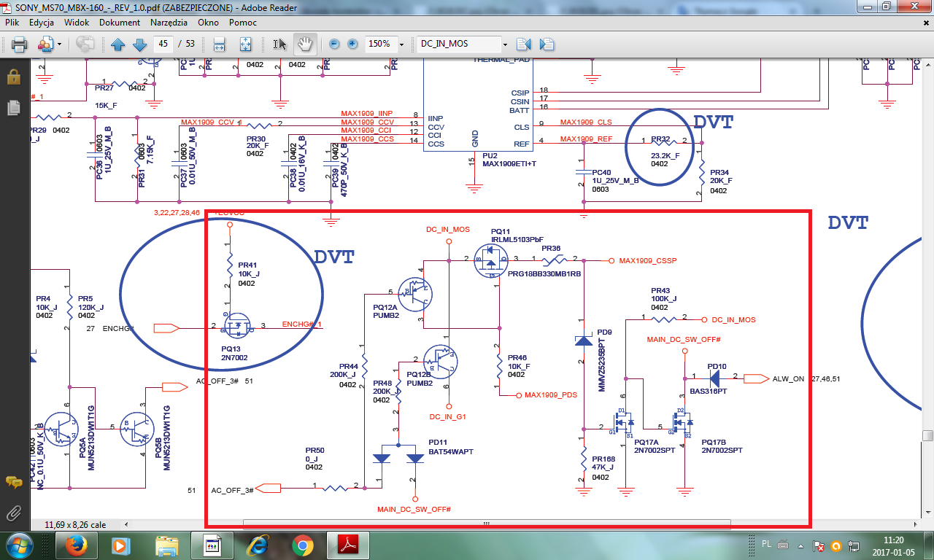Open Google Chrome from the taskbar
Image resolution: width=934 pixels, height=560 pixels.
click(303, 545)
